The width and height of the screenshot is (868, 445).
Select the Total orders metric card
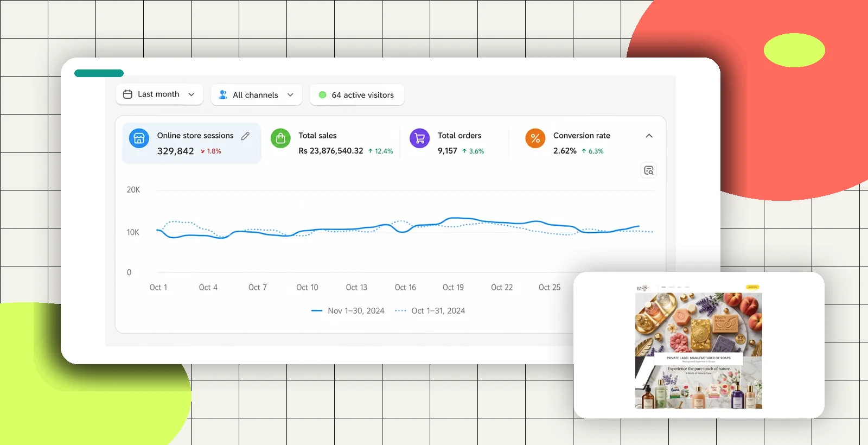click(x=455, y=143)
